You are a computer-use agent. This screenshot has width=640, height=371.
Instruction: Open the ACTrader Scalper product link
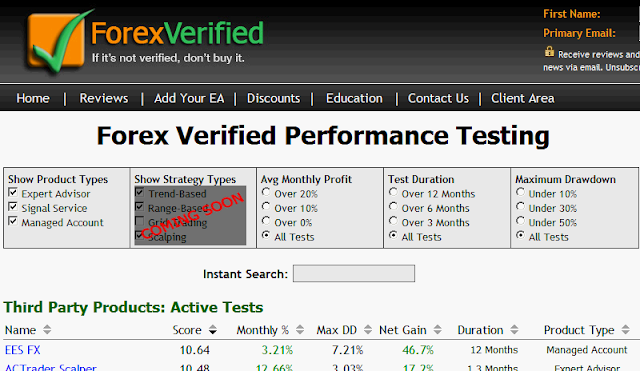point(51,367)
